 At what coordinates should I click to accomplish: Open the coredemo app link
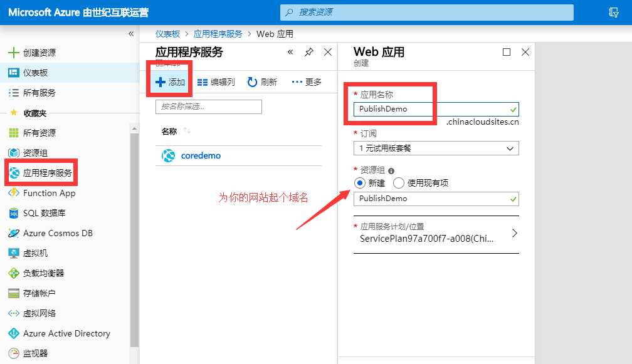click(201, 155)
